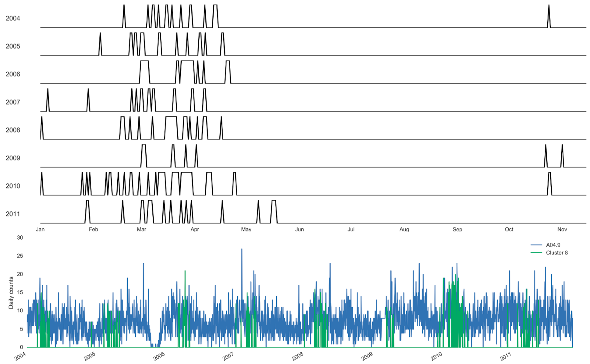Click the blue A04.9 legend line swatch
590x364 pixels.
[x=536, y=245]
